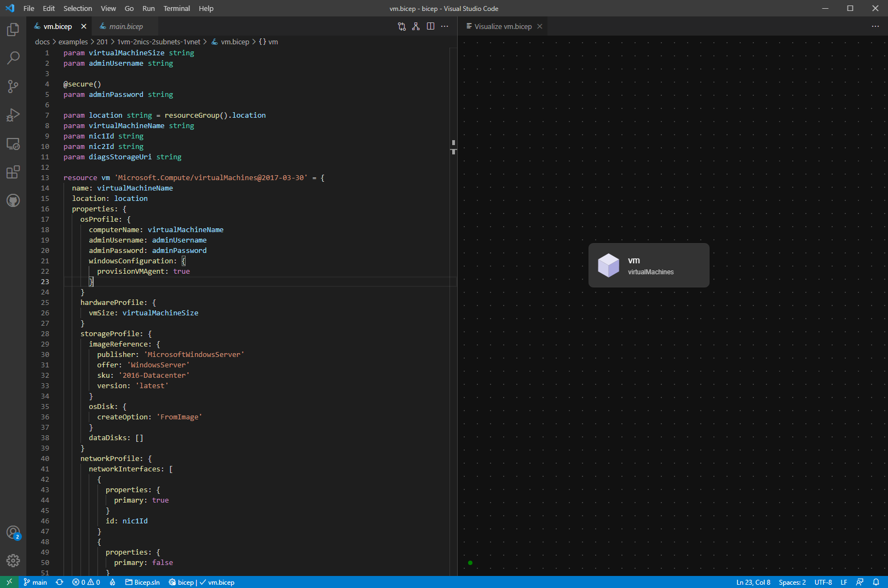Click the Open Changes compare icon
Image resolution: width=888 pixels, height=588 pixels.
pos(402,26)
